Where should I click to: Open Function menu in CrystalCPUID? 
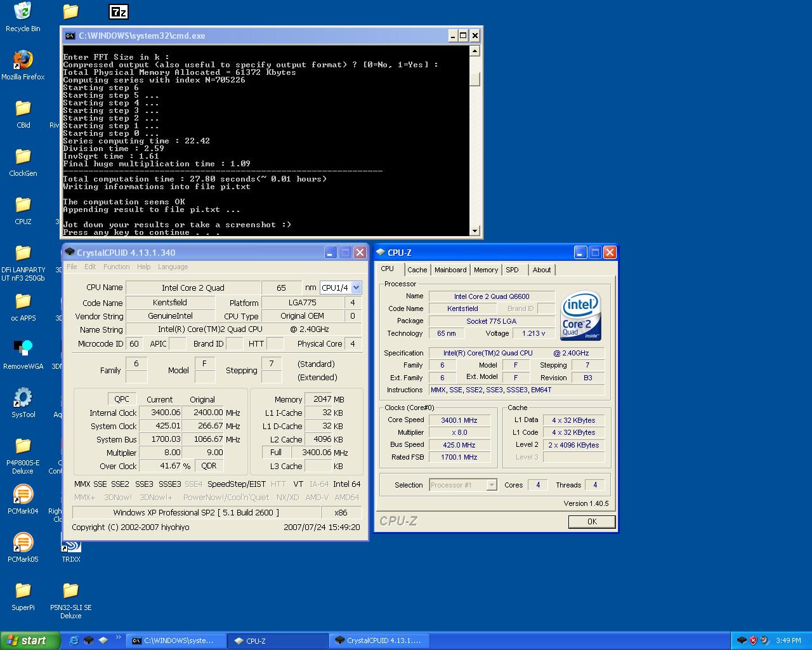(117, 267)
